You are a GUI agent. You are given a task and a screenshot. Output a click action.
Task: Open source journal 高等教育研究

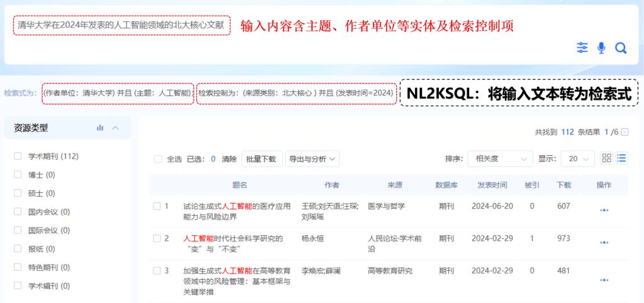(x=390, y=270)
